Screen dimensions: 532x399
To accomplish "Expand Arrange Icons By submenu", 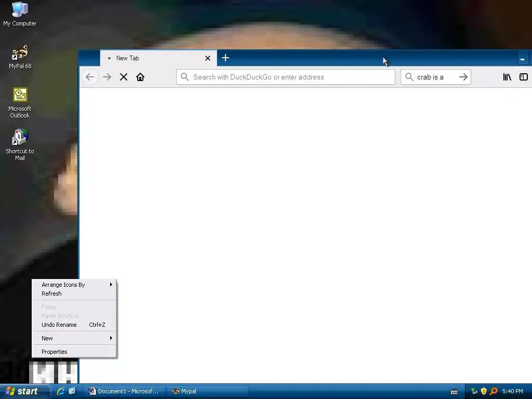I will [x=74, y=285].
